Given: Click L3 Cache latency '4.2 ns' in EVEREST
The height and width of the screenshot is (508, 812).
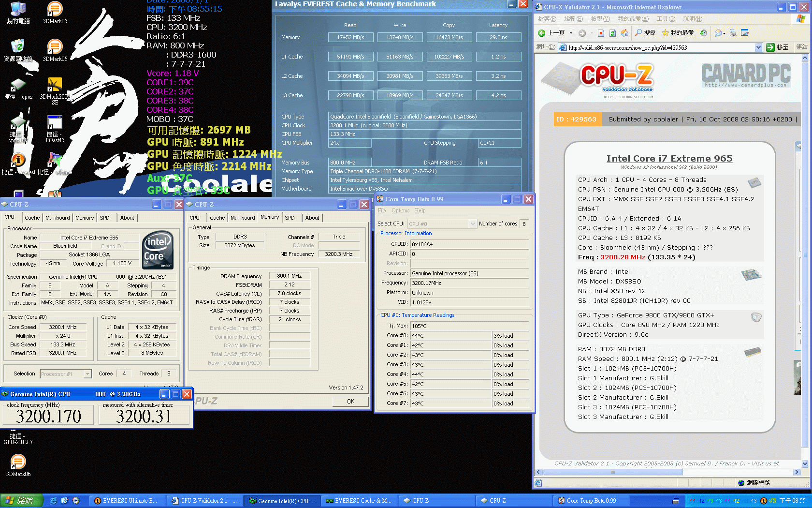Looking at the screenshot, I should 498,95.
